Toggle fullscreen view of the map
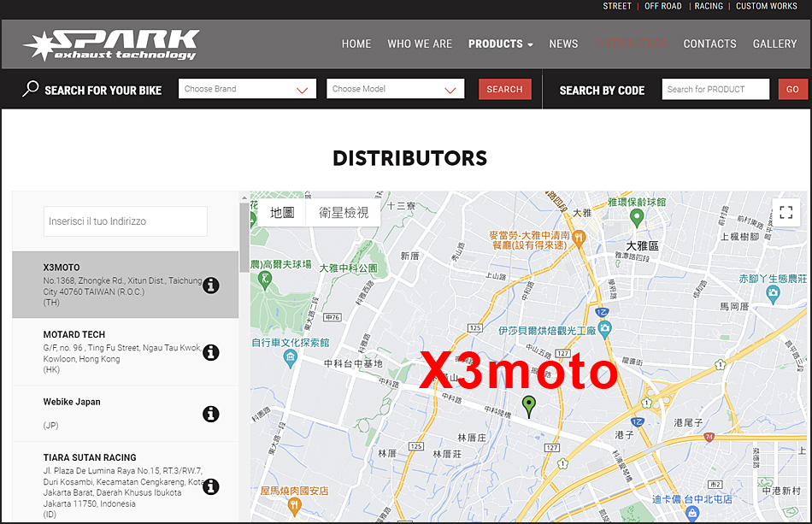 pos(786,212)
